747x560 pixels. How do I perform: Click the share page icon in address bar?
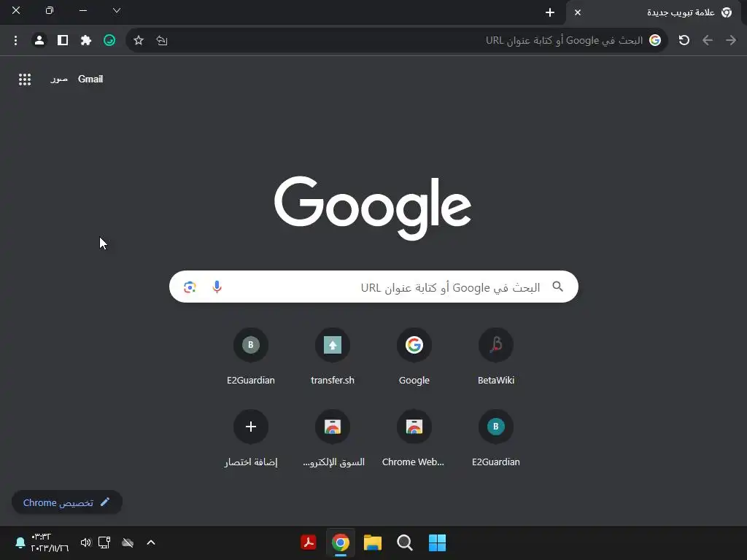point(161,41)
